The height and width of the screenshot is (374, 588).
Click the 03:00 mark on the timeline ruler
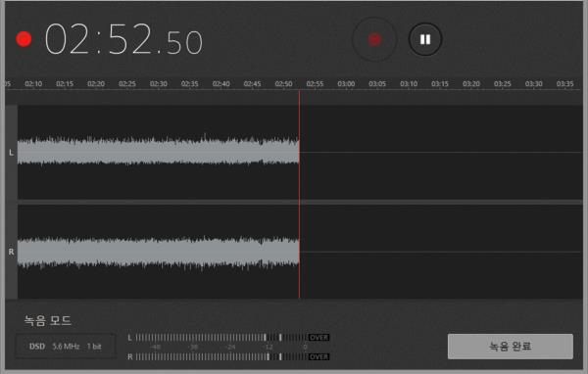(346, 83)
